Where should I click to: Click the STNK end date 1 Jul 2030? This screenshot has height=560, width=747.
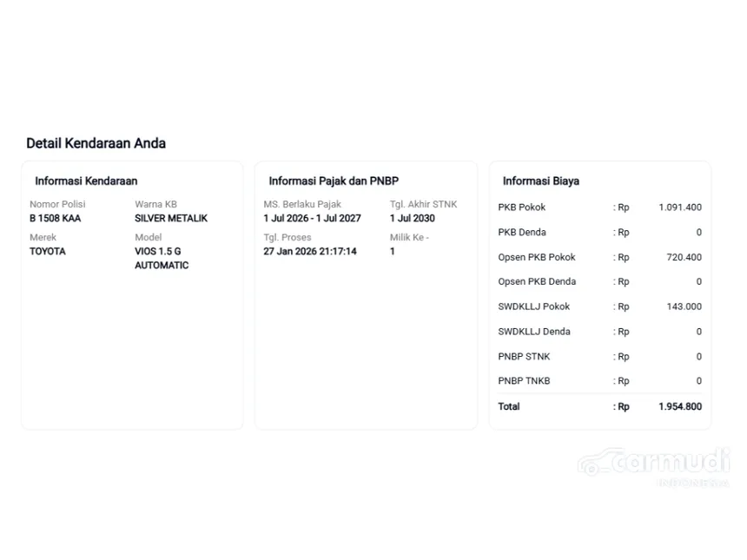click(x=413, y=219)
